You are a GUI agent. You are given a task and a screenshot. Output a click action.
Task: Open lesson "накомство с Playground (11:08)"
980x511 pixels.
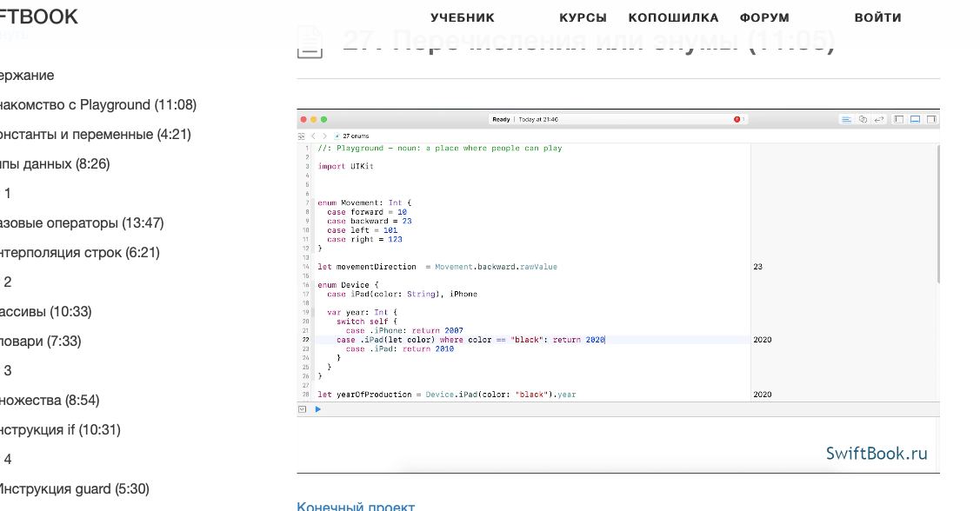click(98, 105)
